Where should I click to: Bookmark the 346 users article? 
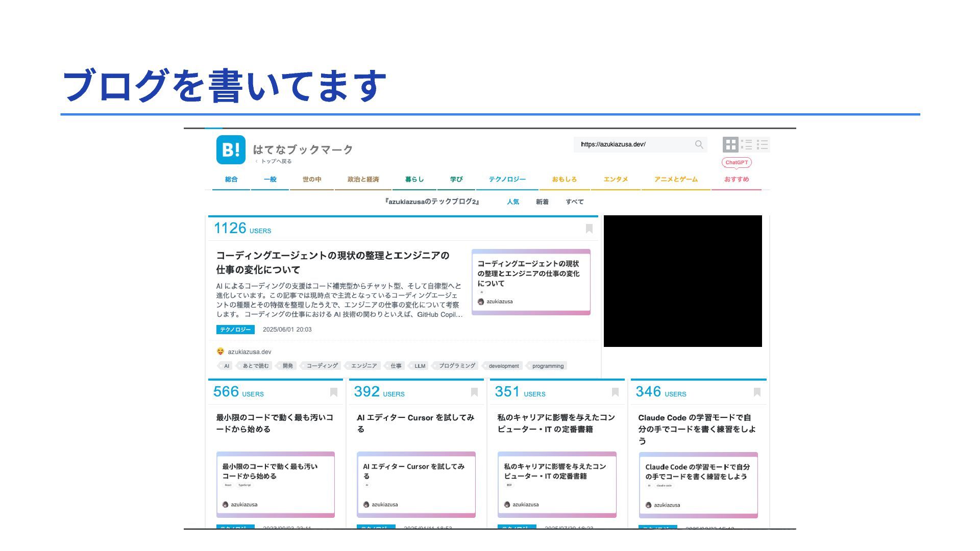point(757,392)
